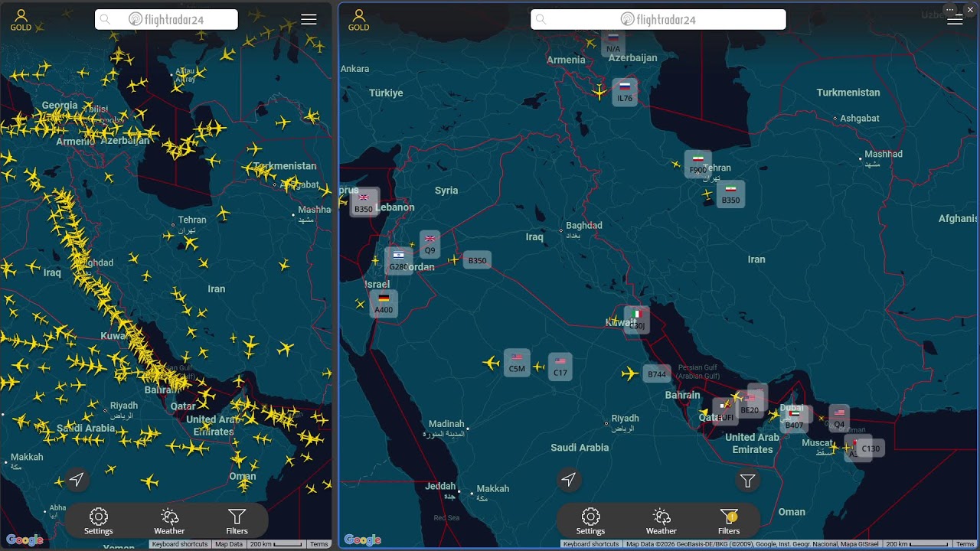This screenshot has height=551, width=980.
Task: Select the IL76 aircraft near Azerbaijan
Action: pos(625,92)
